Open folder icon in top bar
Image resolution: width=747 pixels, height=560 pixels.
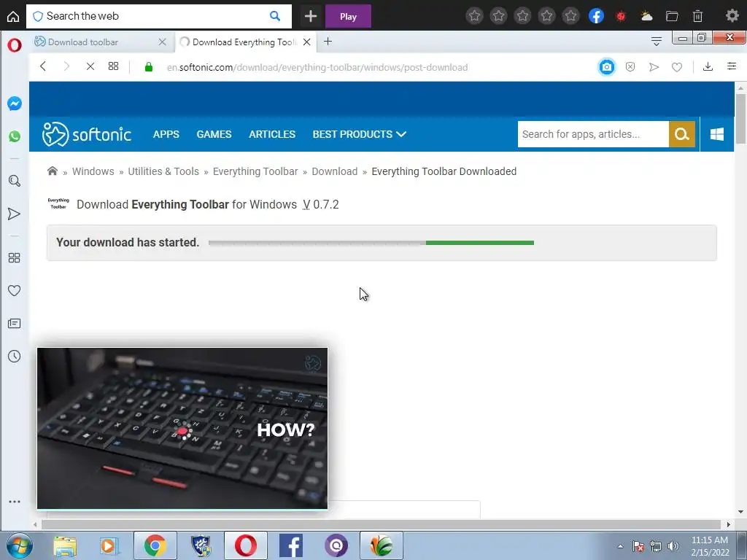[672, 16]
